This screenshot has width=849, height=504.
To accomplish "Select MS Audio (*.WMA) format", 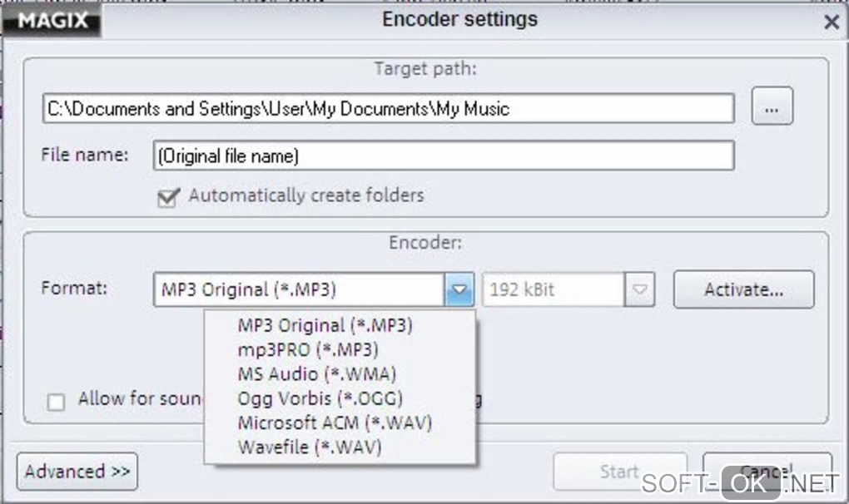I will pos(316,373).
